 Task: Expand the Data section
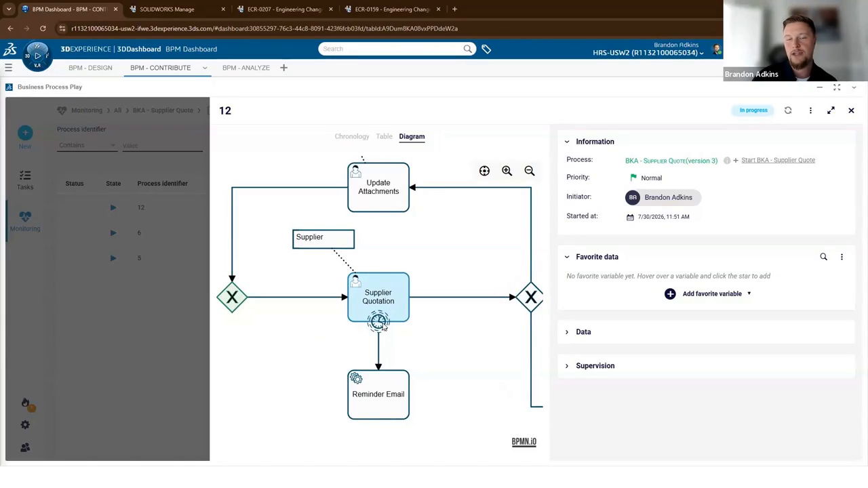pos(567,332)
